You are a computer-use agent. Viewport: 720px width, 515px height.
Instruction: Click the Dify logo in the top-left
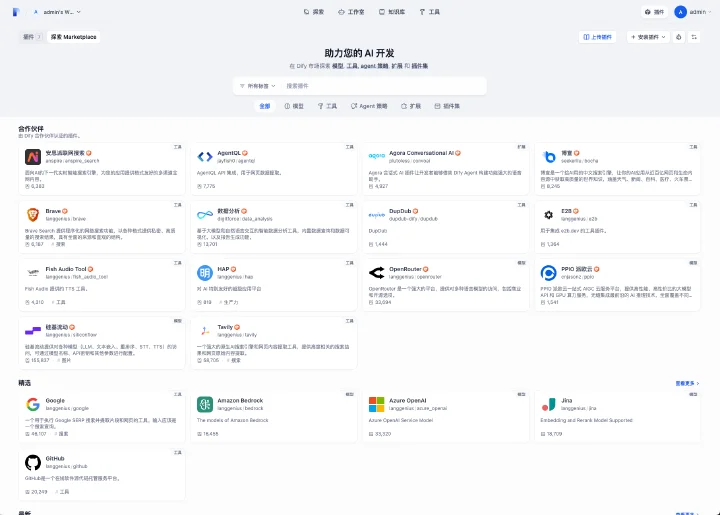point(16,12)
